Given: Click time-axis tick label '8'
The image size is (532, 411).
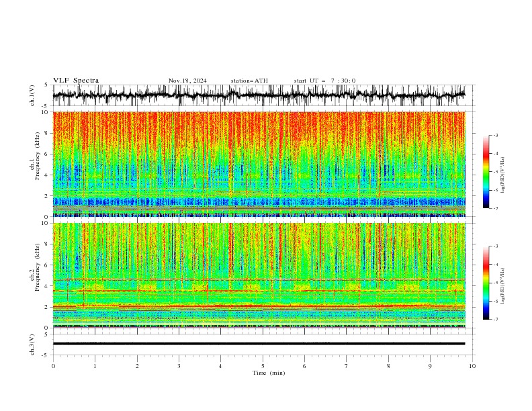Looking at the screenshot, I should coord(388,366).
